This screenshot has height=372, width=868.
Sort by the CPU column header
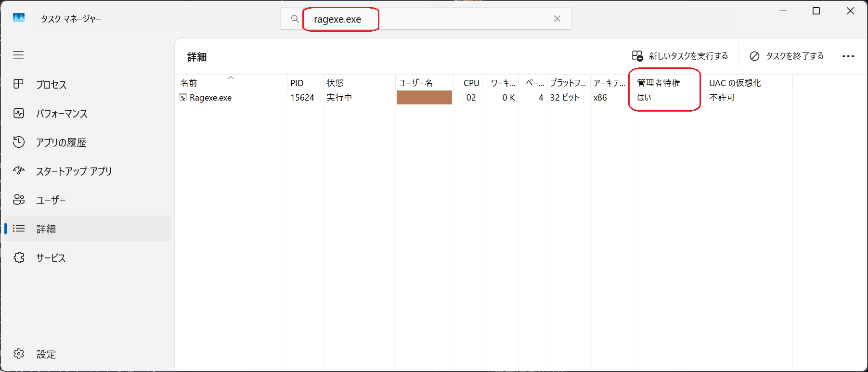point(471,83)
